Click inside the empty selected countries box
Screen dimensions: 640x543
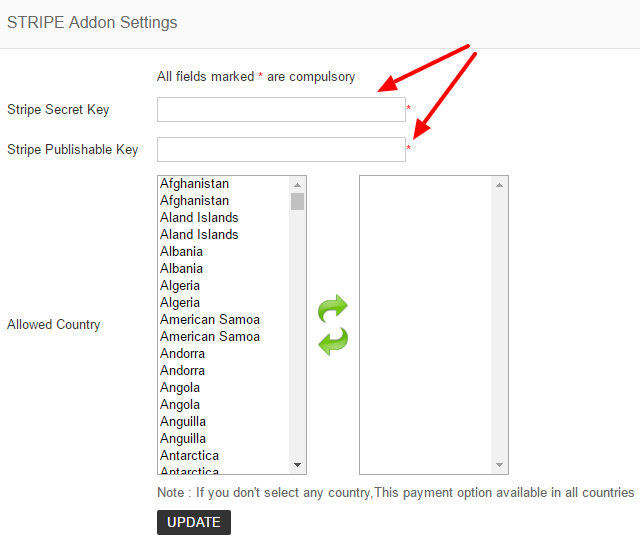pos(425,325)
